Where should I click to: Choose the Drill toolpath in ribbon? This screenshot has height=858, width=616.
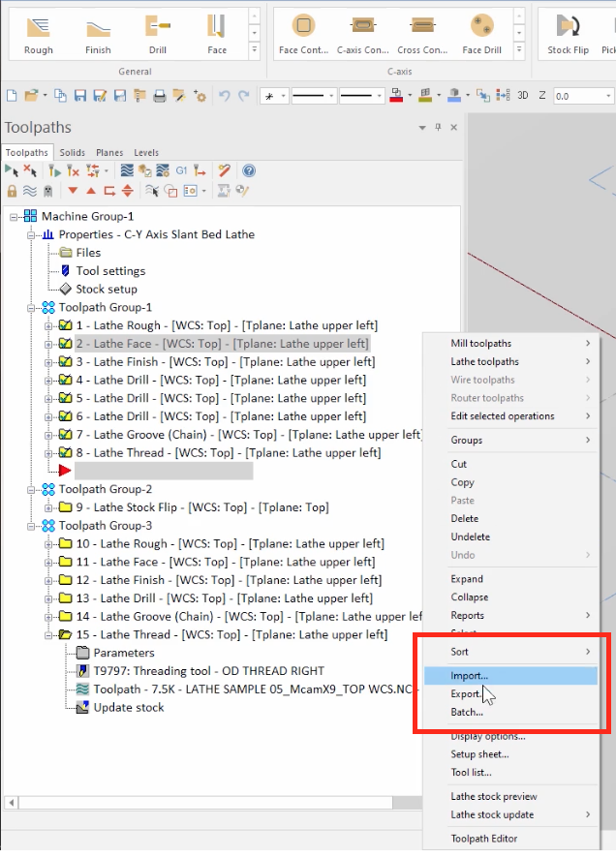(158, 35)
